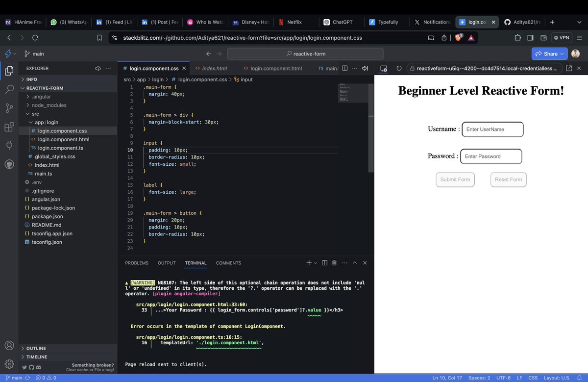Toggle the preview panel collapse icon
This screenshot has height=382, width=588.
pyautogui.click(x=365, y=68)
